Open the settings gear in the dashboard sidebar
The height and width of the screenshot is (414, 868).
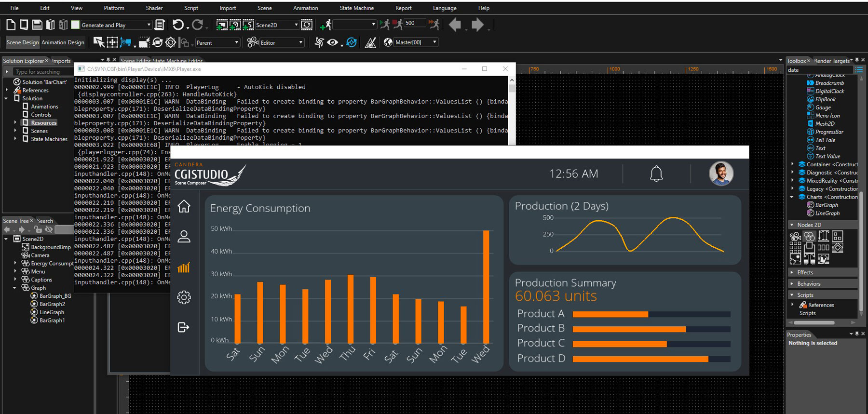coord(184,297)
